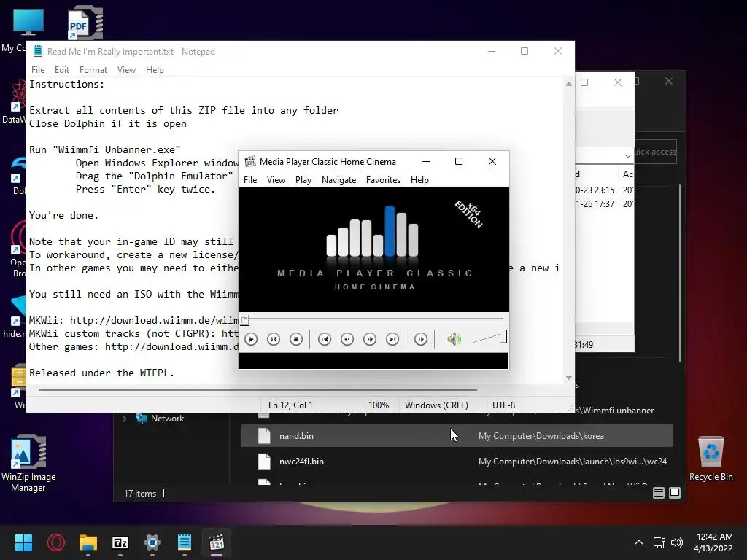Open Settings gear from the taskbar

[152, 542]
